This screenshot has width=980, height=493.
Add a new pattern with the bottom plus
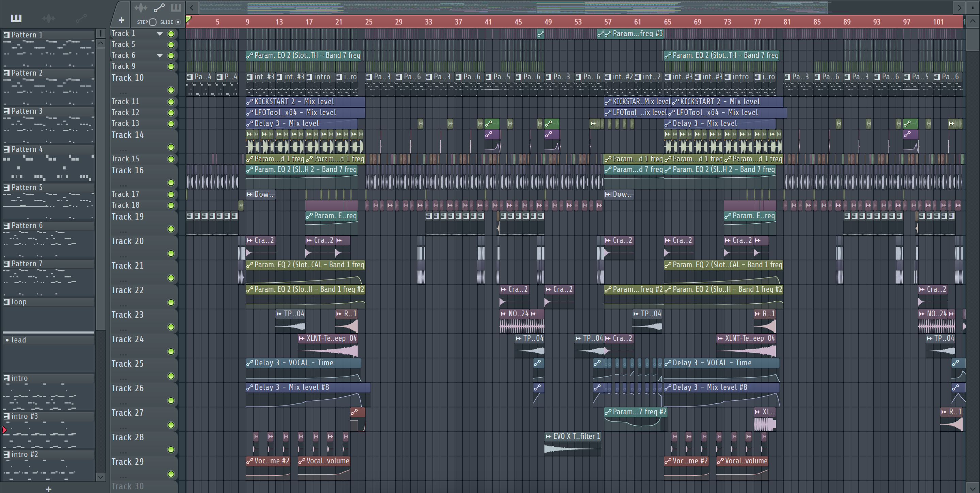pos(48,489)
